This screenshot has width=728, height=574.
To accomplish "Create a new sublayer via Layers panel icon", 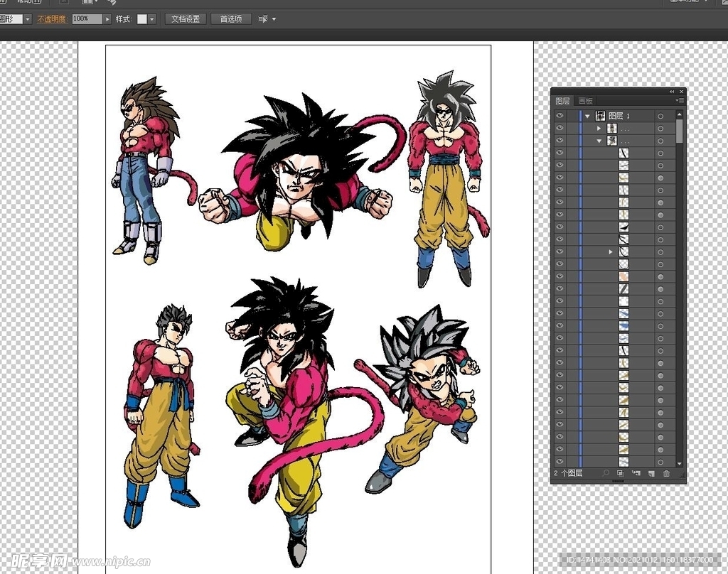I will click(636, 473).
